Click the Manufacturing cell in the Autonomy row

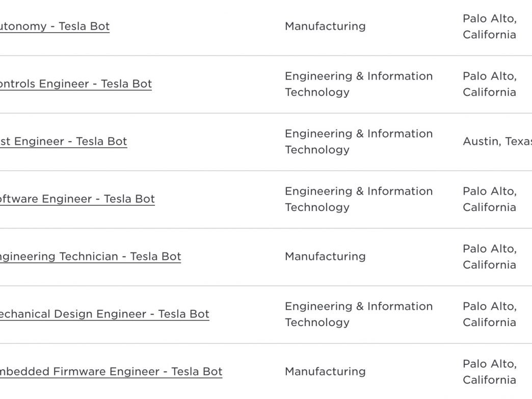pyautogui.click(x=325, y=26)
